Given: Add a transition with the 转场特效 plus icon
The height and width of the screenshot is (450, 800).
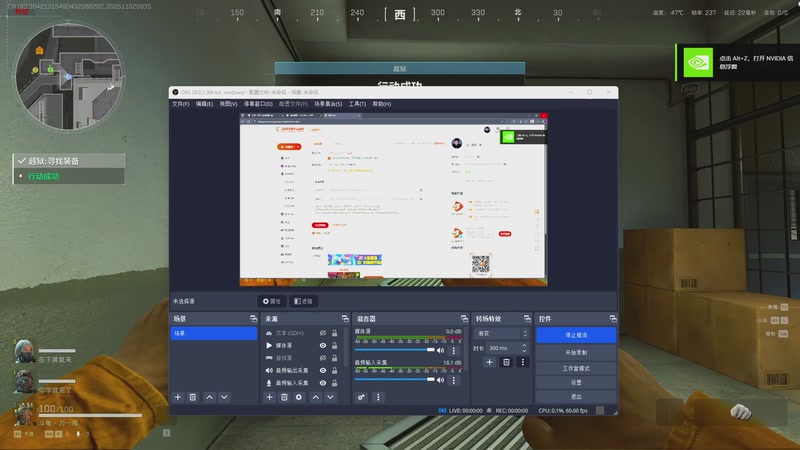Looking at the screenshot, I should pos(489,362).
